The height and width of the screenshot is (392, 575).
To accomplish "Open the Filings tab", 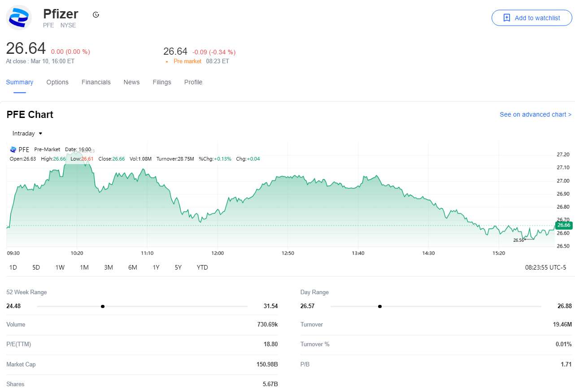I will click(162, 82).
